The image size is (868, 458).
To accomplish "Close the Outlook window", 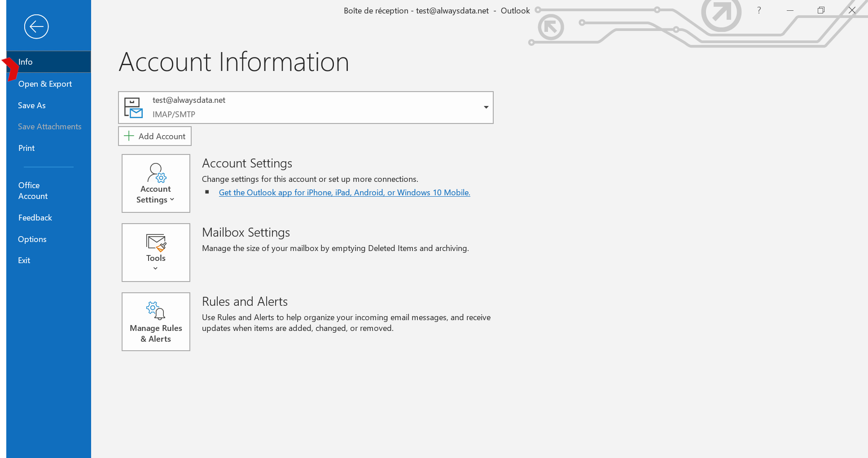I will (852, 10).
